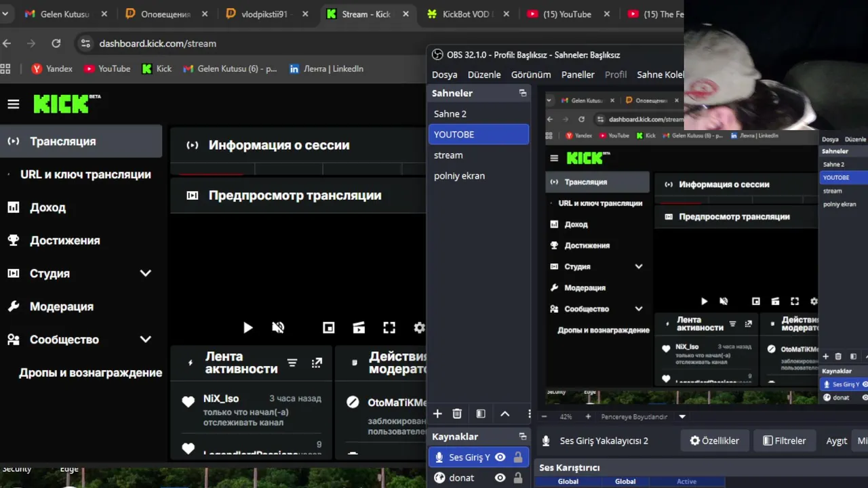Undock the OBS Sahneler panel
Screen dimensions: 868x488
click(x=523, y=93)
